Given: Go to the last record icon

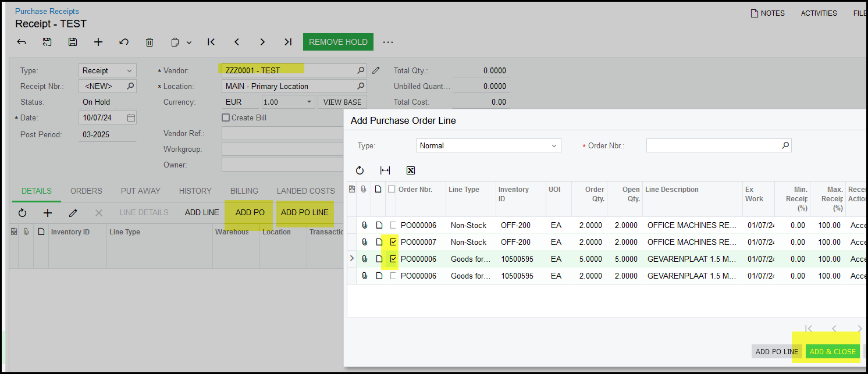Looking at the screenshot, I should tap(288, 42).
